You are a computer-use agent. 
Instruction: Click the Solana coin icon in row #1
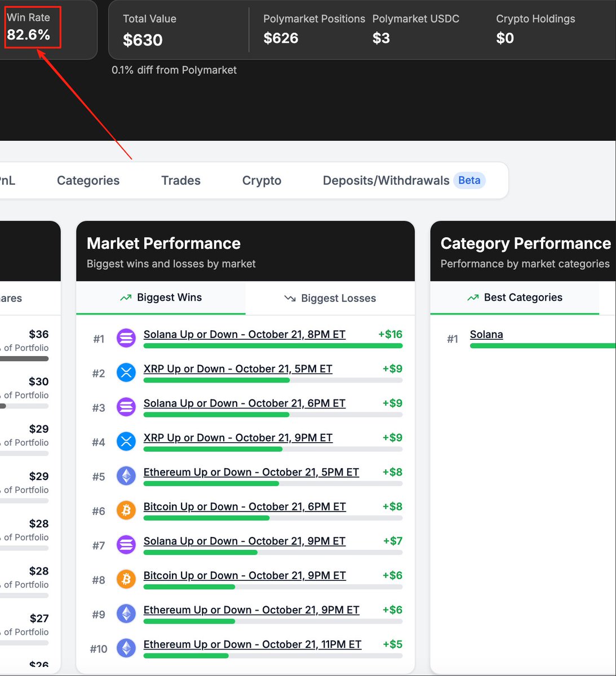tap(126, 338)
